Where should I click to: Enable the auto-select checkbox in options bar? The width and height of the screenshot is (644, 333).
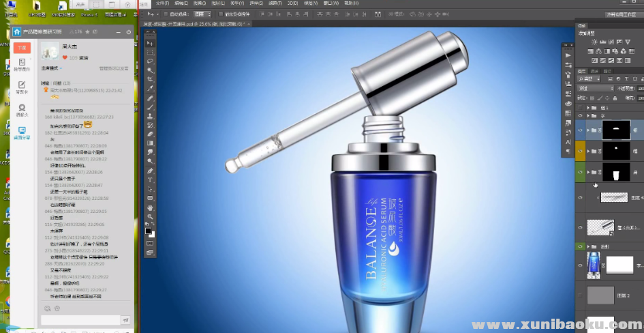(166, 14)
